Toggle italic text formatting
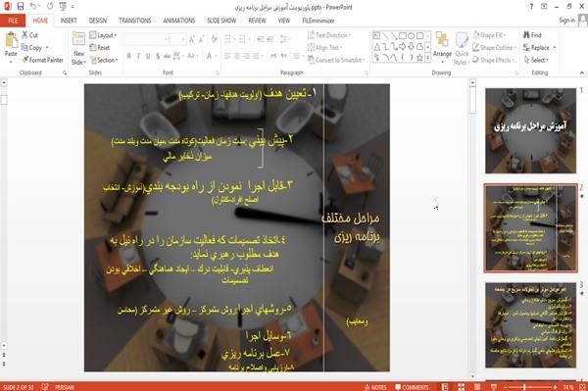Viewport: 588px width, 391px height. 138,56
